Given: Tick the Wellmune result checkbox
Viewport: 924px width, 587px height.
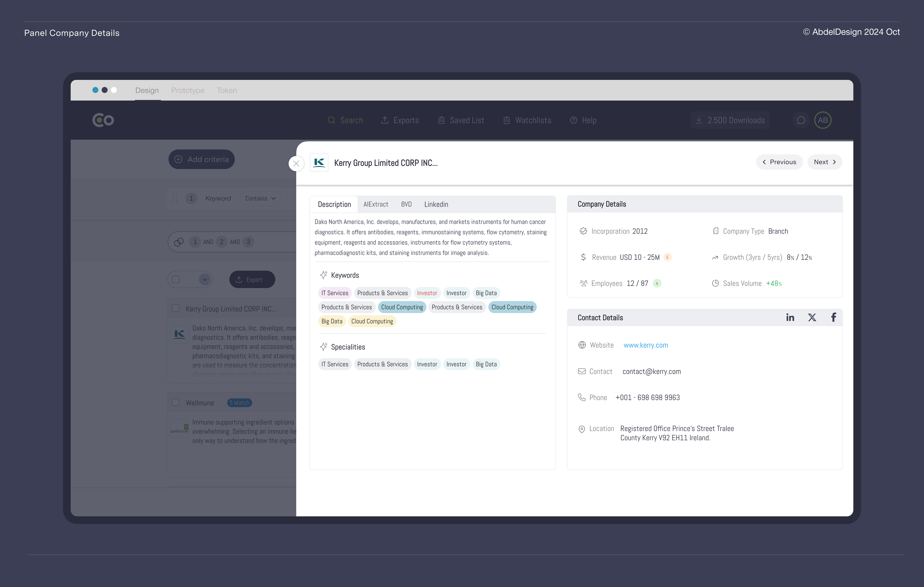Looking at the screenshot, I should (176, 402).
